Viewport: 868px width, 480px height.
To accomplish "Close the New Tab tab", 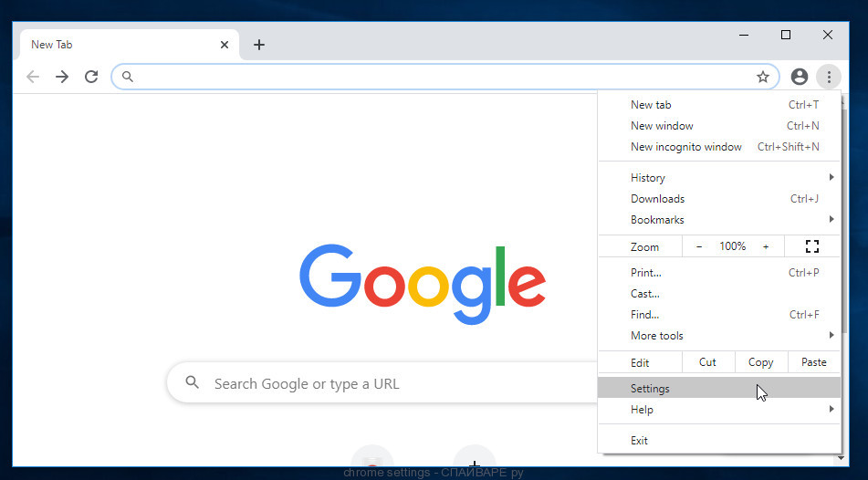I will [225, 45].
